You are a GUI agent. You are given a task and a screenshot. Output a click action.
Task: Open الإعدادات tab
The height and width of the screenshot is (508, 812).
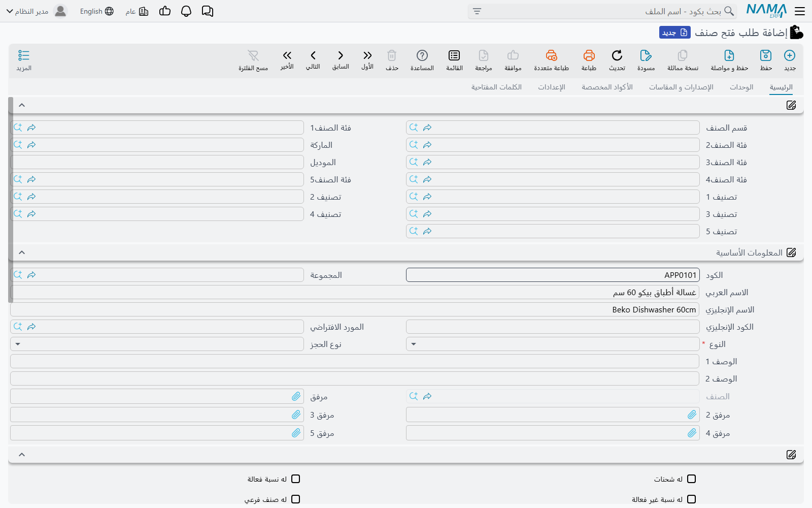click(x=552, y=87)
